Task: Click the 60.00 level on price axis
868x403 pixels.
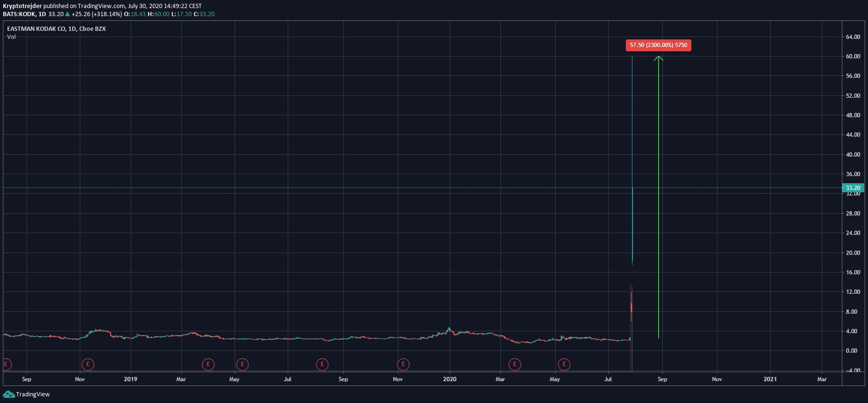Action: click(x=853, y=56)
